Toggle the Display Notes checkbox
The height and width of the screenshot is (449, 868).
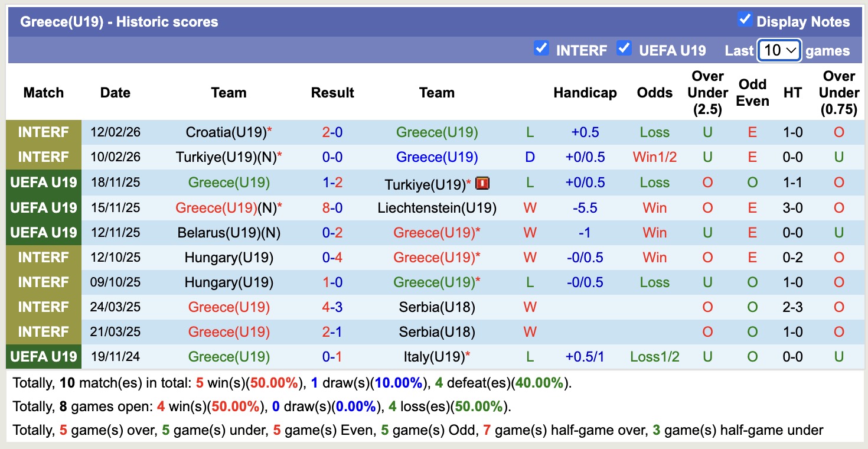click(745, 20)
